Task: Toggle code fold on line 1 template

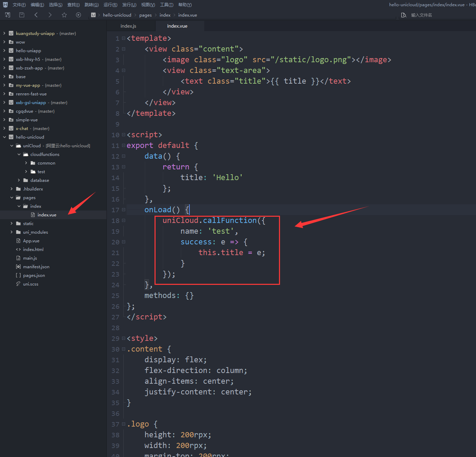Action: click(x=123, y=38)
